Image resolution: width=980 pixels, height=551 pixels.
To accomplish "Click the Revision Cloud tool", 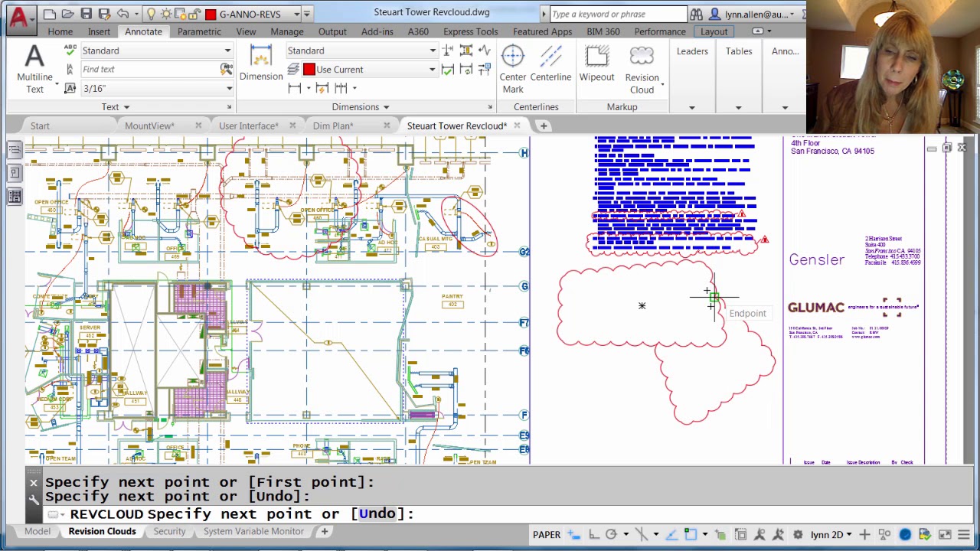I will (x=642, y=69).
